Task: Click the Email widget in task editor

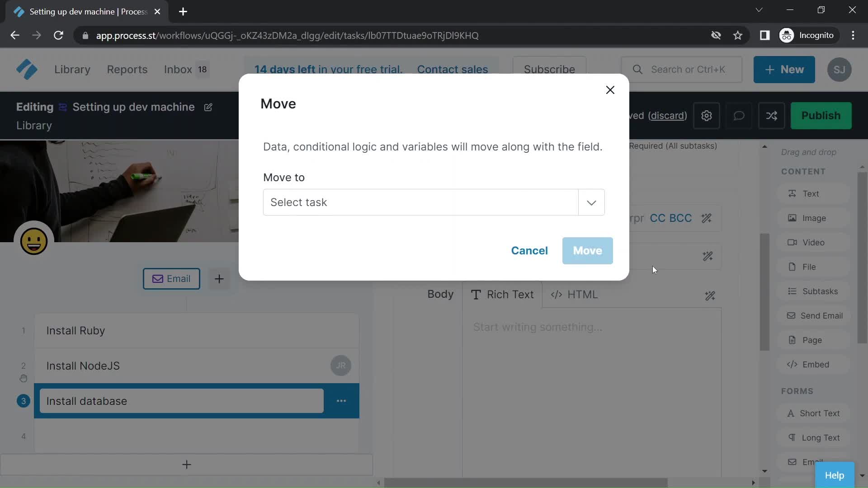Action: (171, 278)
